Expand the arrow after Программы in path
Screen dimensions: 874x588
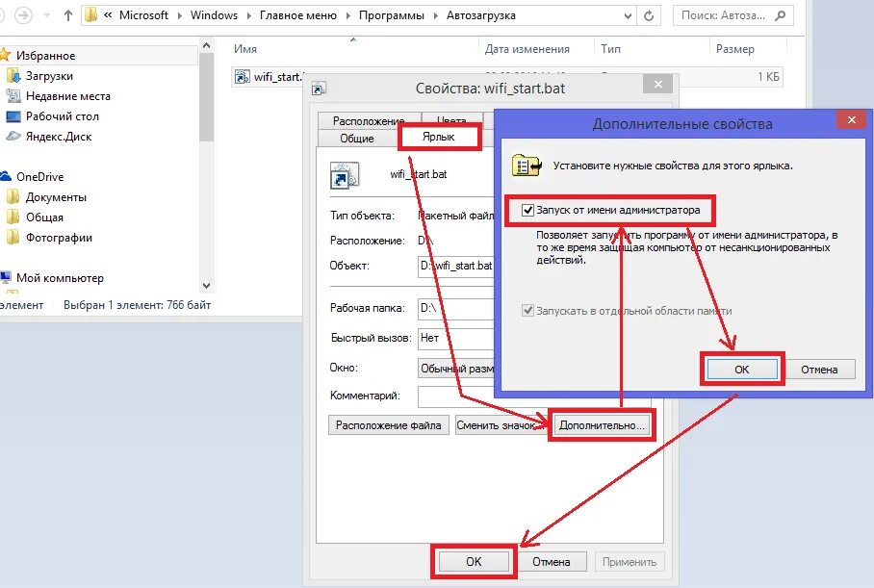[435, 15]
